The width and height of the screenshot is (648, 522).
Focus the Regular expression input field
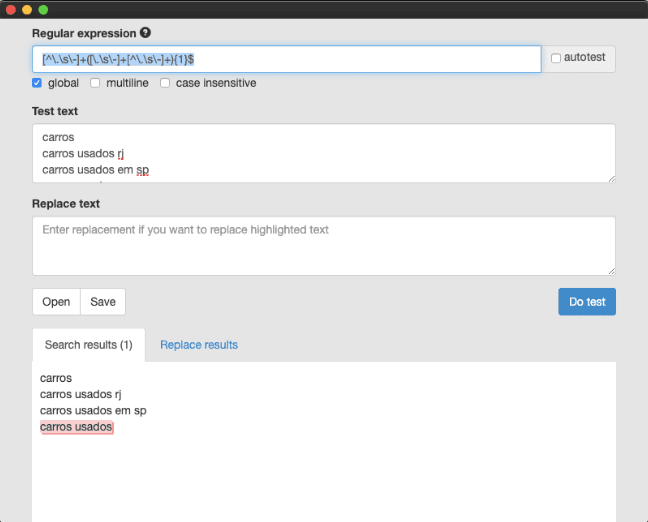286,59
